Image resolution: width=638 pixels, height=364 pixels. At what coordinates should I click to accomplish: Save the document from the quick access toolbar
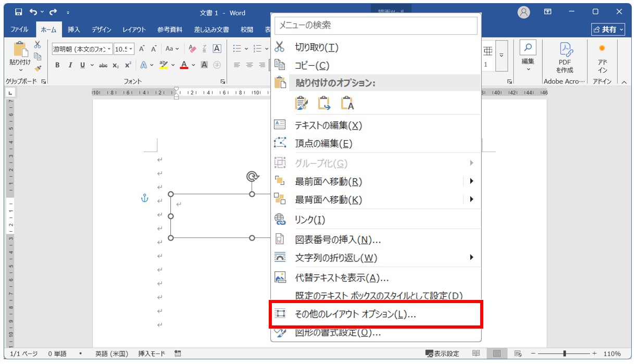tap(19, 12)
